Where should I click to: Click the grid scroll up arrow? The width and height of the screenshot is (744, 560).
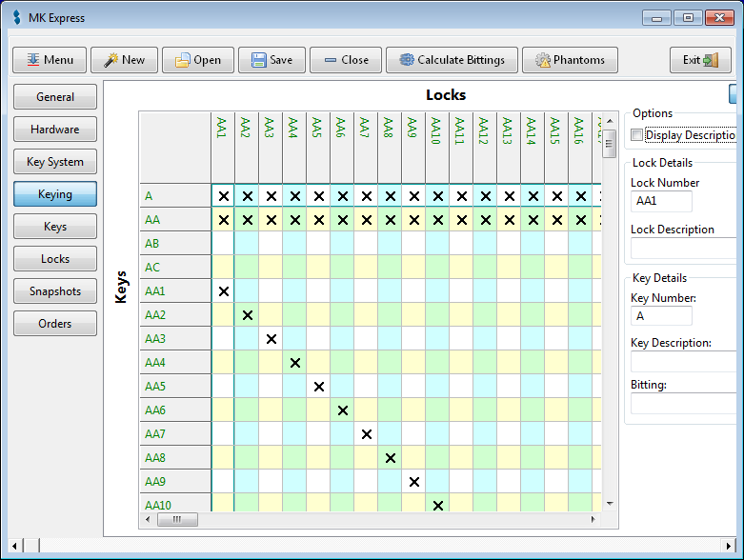[610, 121]
